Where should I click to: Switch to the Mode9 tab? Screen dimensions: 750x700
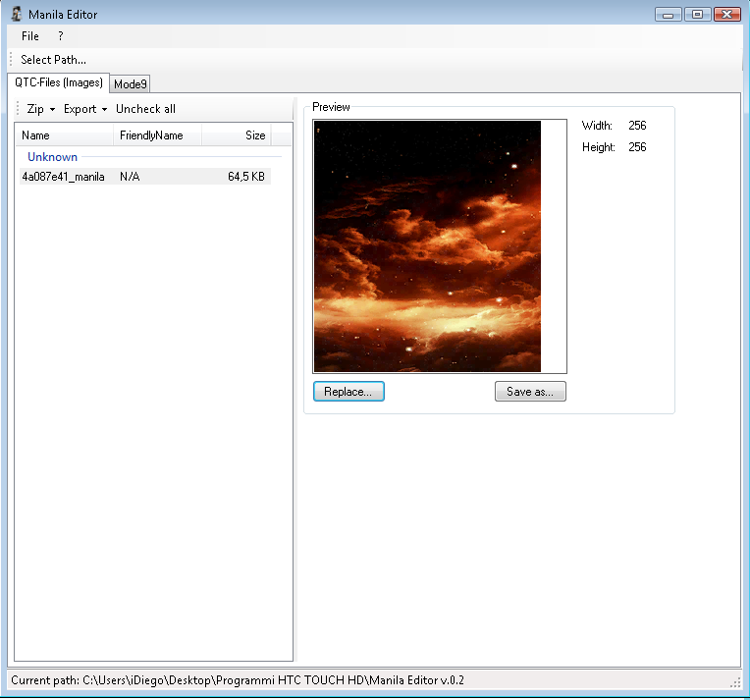coord(130,84)
